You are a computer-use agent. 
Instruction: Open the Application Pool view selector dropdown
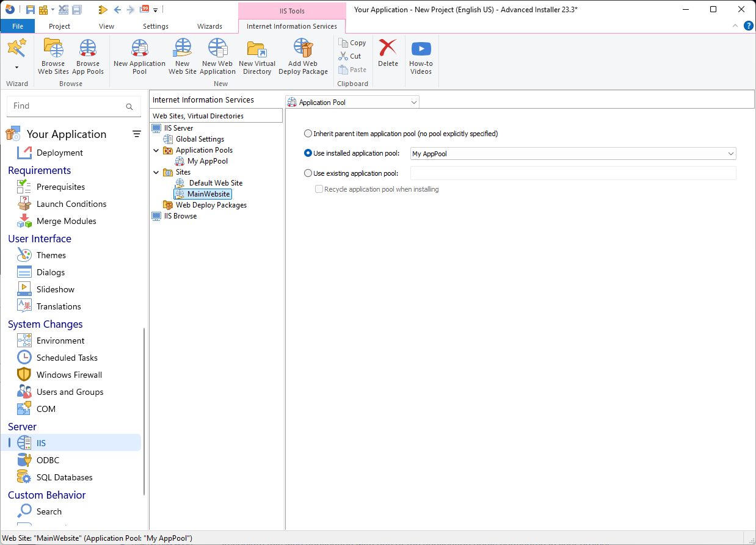click(x=352, y=103)
